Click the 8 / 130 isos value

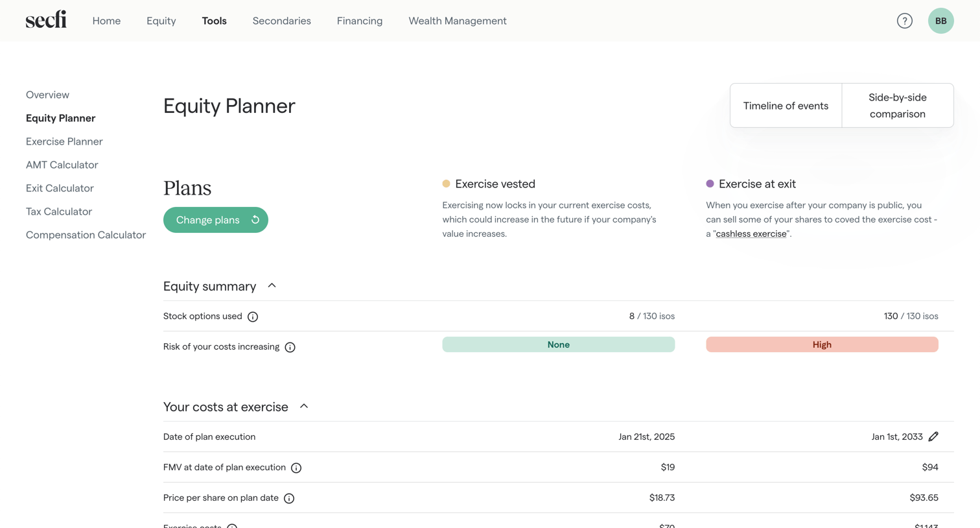click(651, 316)
